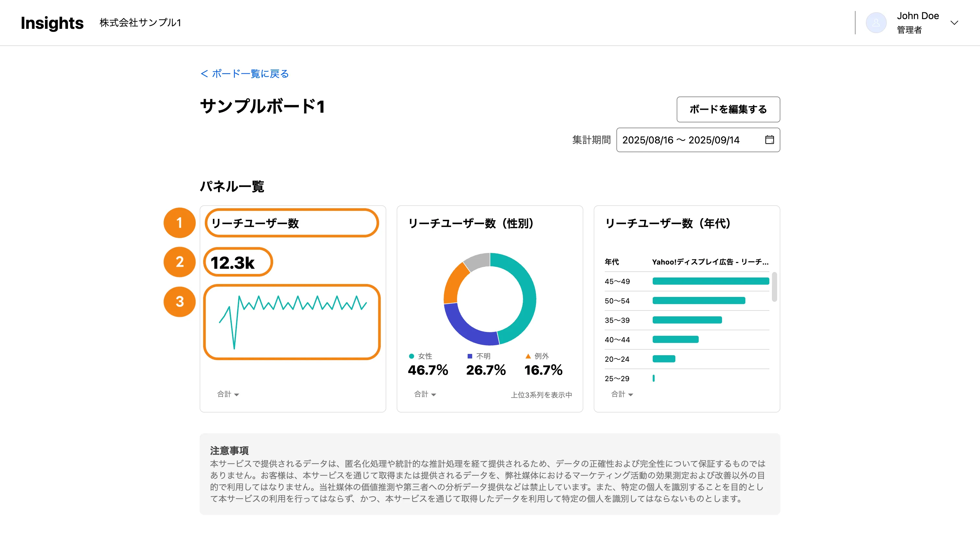Viewport: 980px width, 533px height.
Task: Click the calendar icon in date range field
Action: (x=769, y=140)
